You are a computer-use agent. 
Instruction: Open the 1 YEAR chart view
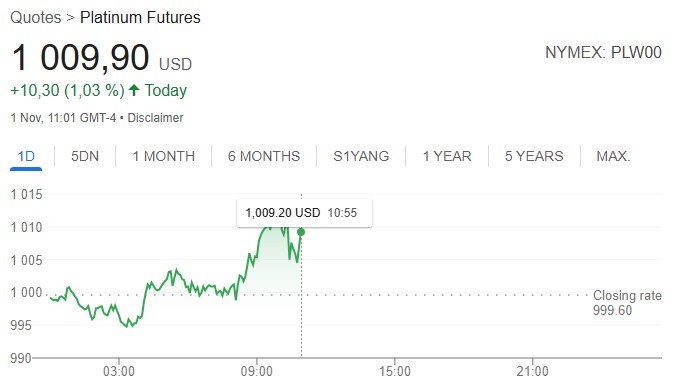click(x=447, y=156)
